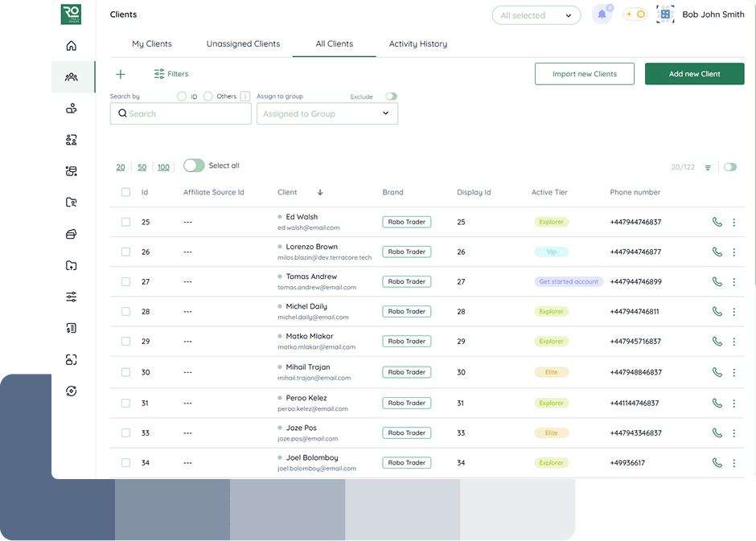Toggle the switch next to 20/122 counter

coord(730,167)
